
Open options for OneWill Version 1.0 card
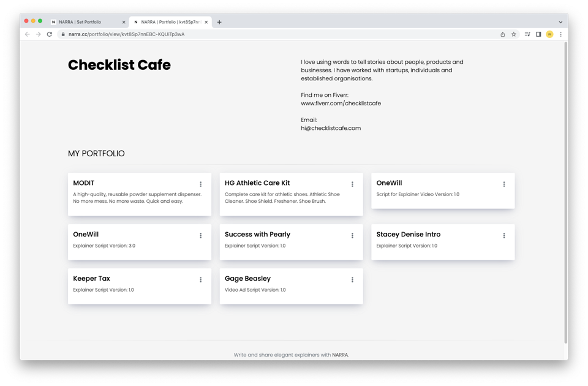pyautogui.click(x=504, y=184)
